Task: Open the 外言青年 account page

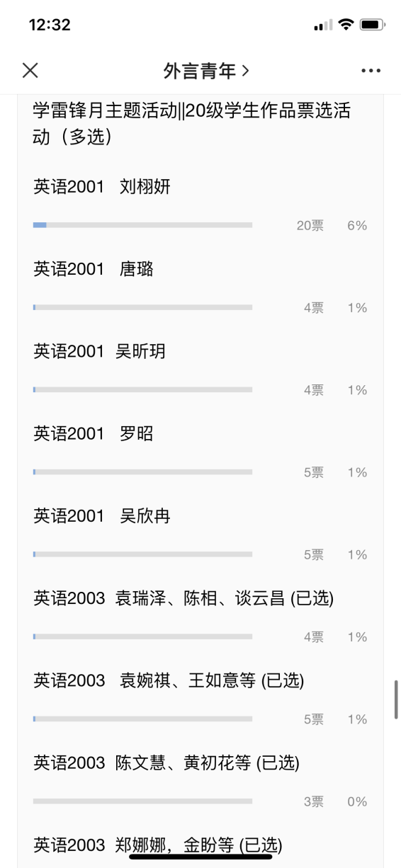Action: [206, 70]
